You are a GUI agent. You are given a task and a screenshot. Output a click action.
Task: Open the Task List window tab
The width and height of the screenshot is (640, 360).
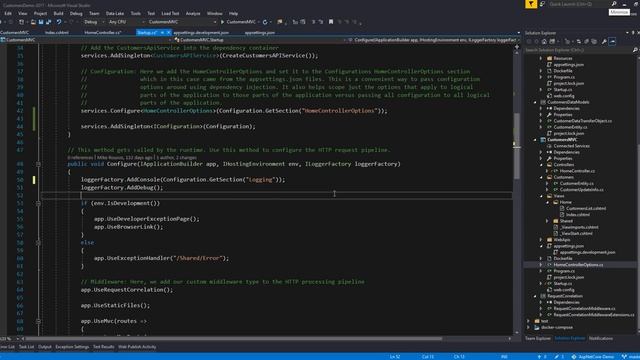pyautogui.click(x=27, y=347)
